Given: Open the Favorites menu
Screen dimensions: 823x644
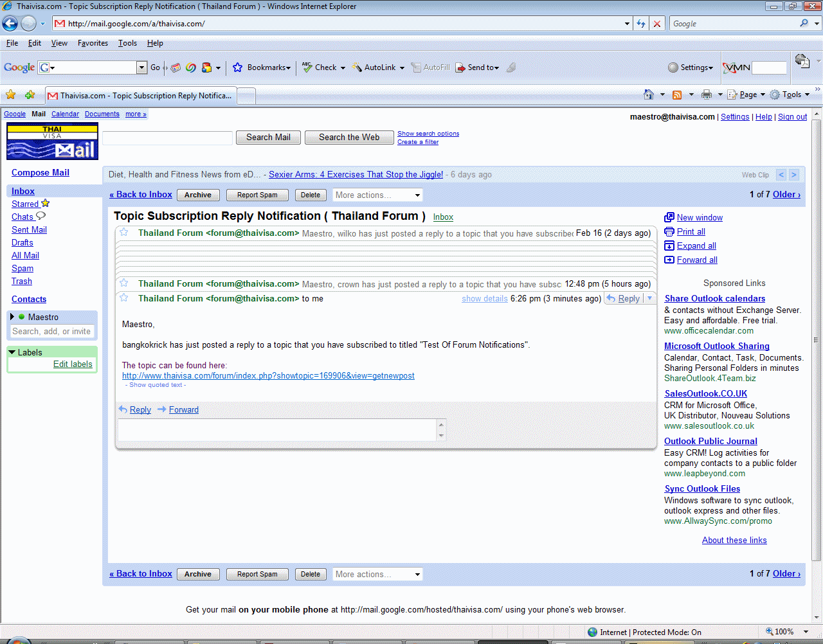Looking at the screenshot, I should coord(93,43).
